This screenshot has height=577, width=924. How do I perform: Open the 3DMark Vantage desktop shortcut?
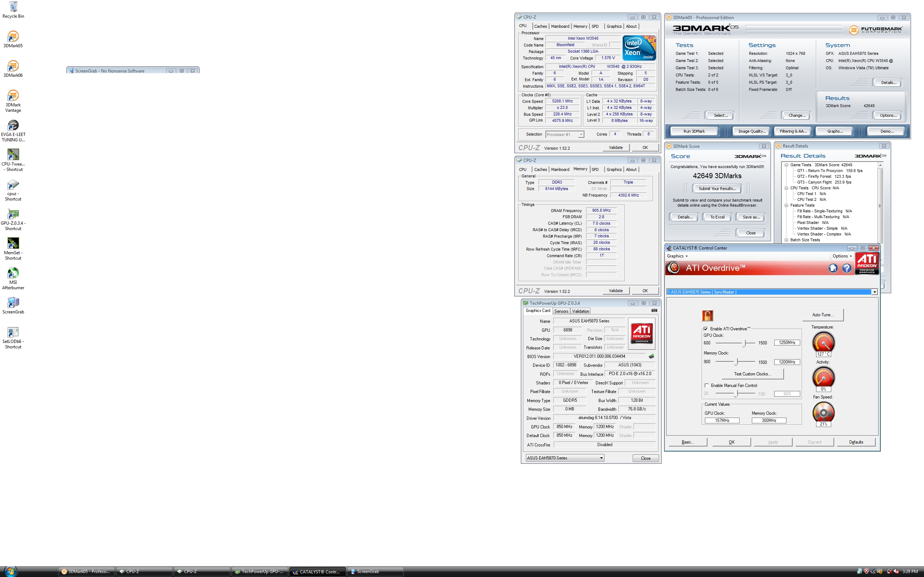click(13, 101)
